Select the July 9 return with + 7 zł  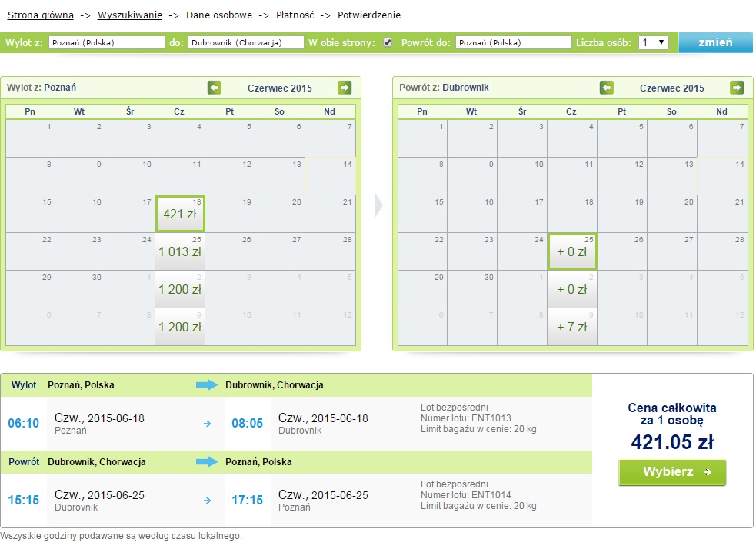(572, 326)
